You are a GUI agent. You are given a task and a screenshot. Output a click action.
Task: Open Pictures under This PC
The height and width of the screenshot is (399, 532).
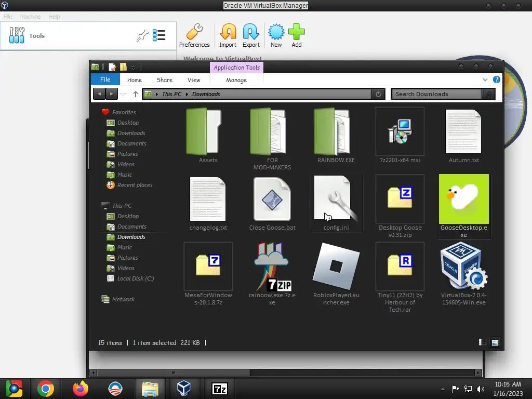123,258
